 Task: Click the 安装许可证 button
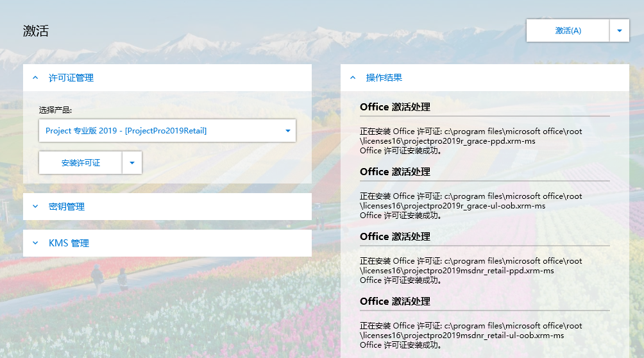click(81, 163)
